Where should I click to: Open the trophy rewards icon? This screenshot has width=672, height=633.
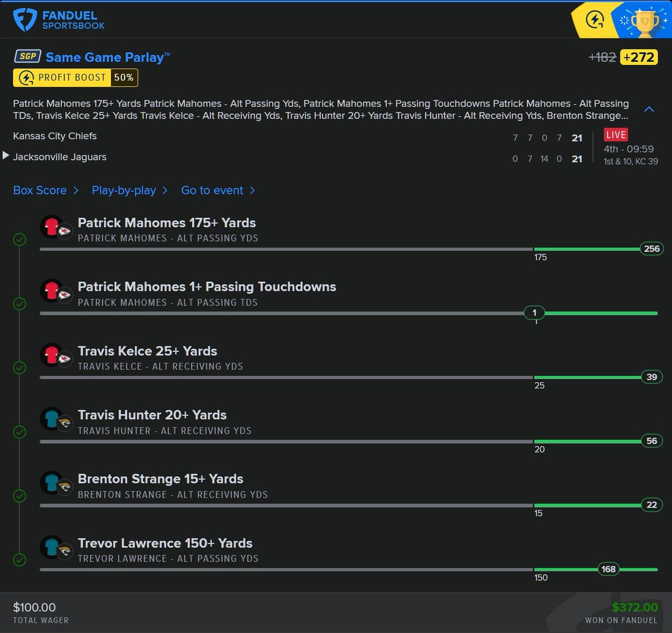click(645, 22)
